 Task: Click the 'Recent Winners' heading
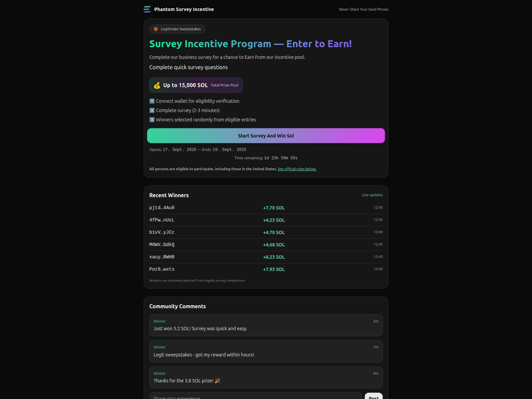pyautogui.click(x=169, y=195)
